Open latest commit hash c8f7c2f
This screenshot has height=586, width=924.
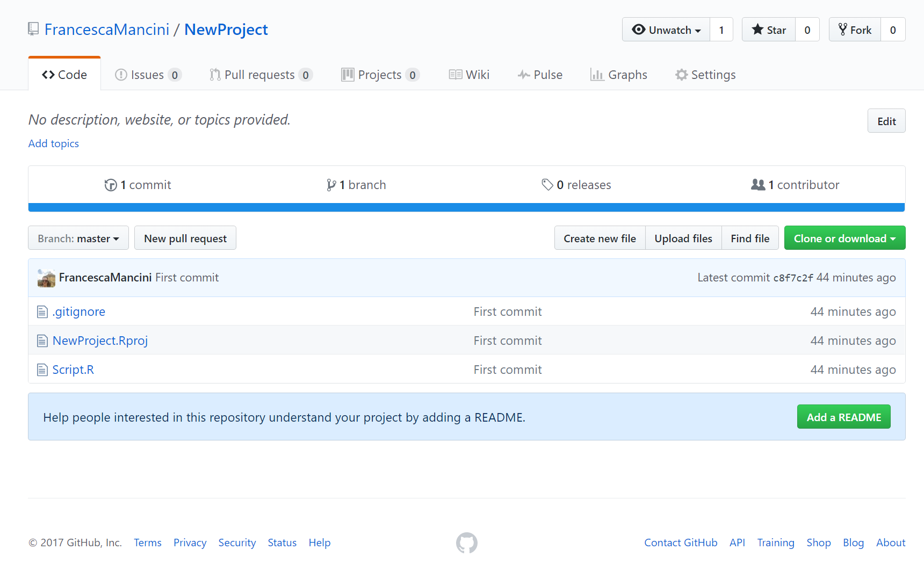(x=793, y=278)
